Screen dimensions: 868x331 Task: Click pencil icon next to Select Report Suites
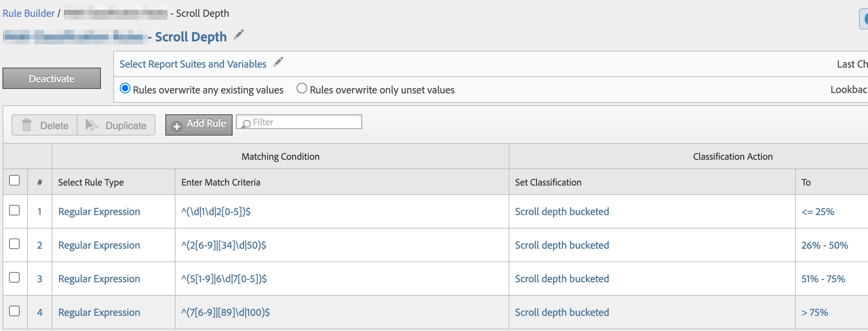(x=278, y=62)
